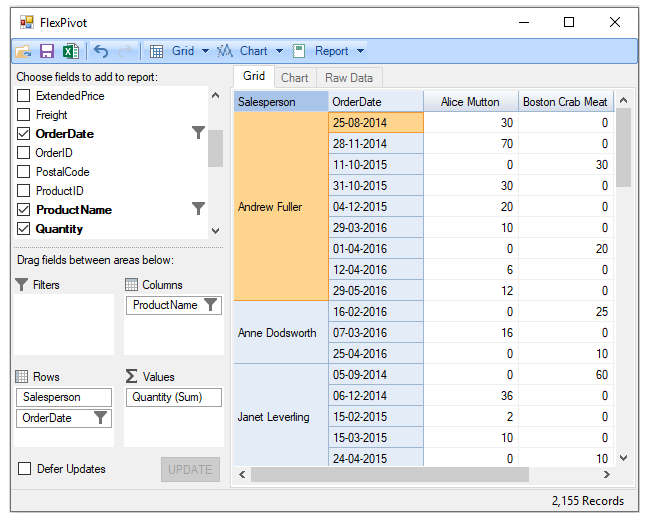
Task: Uncheck the Quantity field checkbox
Action: point(24,229)
